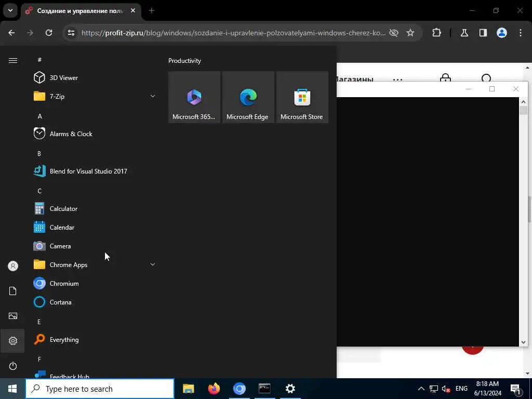Reload the current browser page
The height and width of the screenshot is (399, 532).
coord(49,33)
